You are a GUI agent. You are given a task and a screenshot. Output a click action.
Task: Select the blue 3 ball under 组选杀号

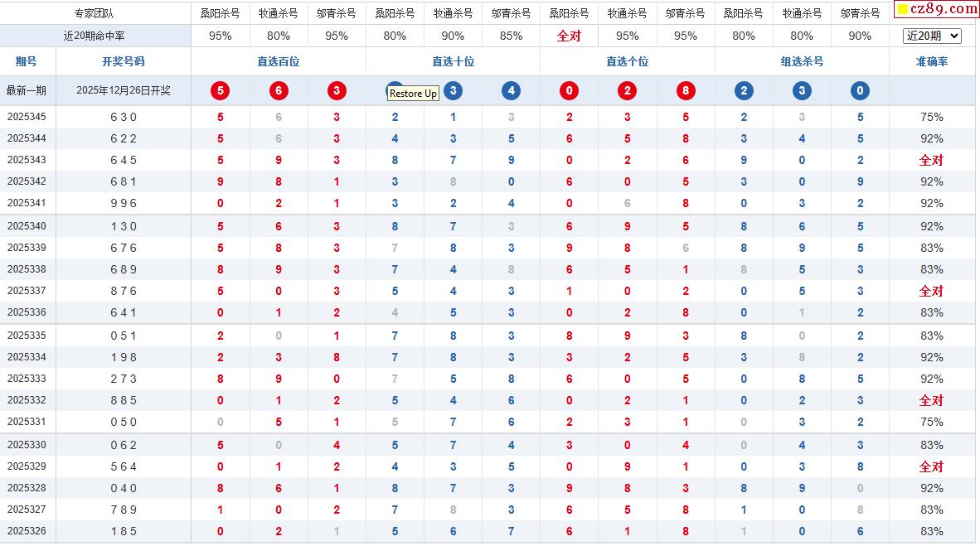802,90
